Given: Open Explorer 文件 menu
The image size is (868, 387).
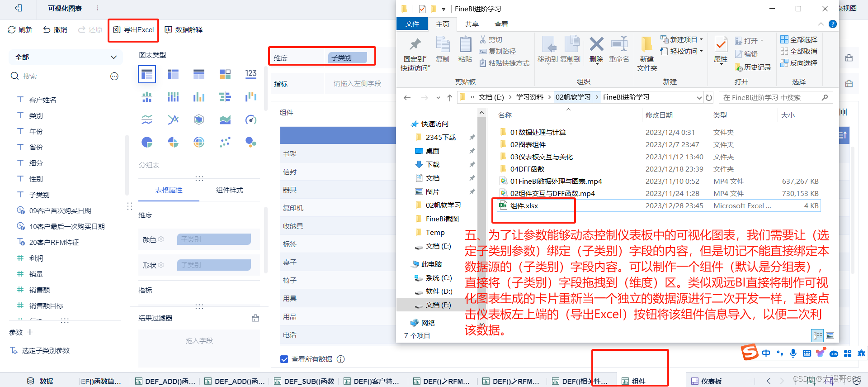Looking at the screenshot, I should (412, 24).
